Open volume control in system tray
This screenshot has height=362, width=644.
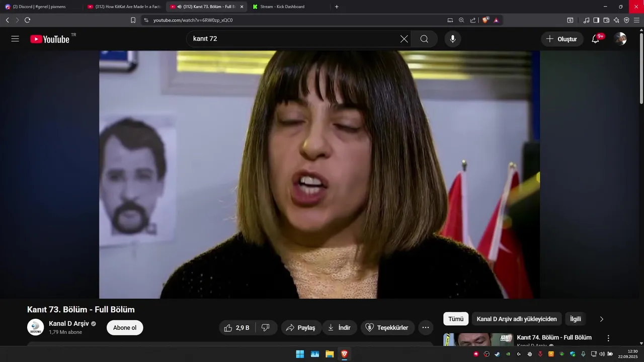pyautogui.click(x=602, y=354)
